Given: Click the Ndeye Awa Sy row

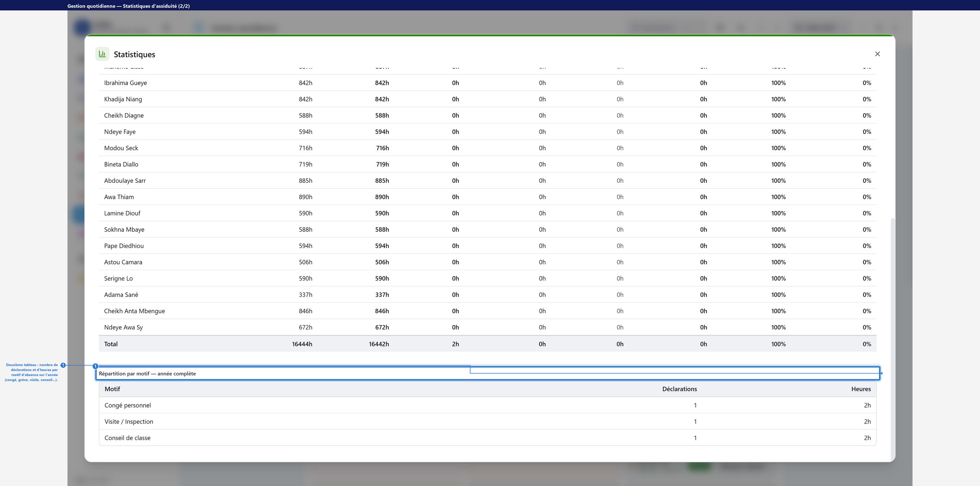Looking at the screenshot, I should click(x=487, y=327).
